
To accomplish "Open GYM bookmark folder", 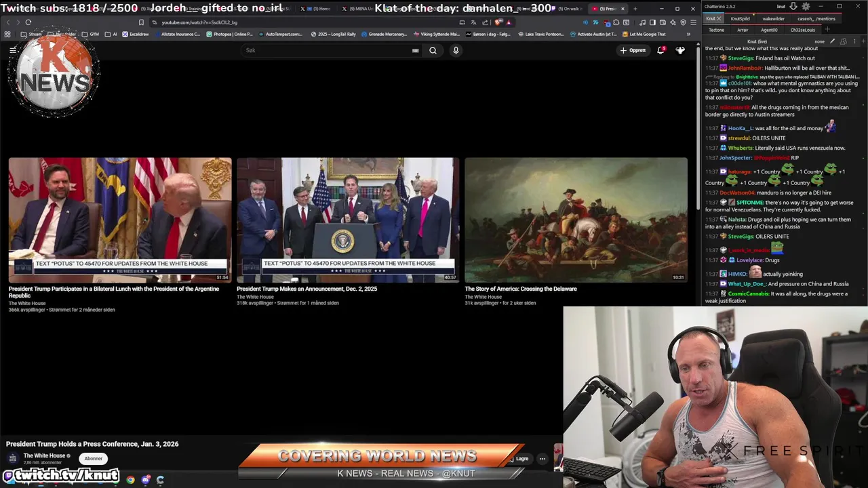I will [91, 34].
